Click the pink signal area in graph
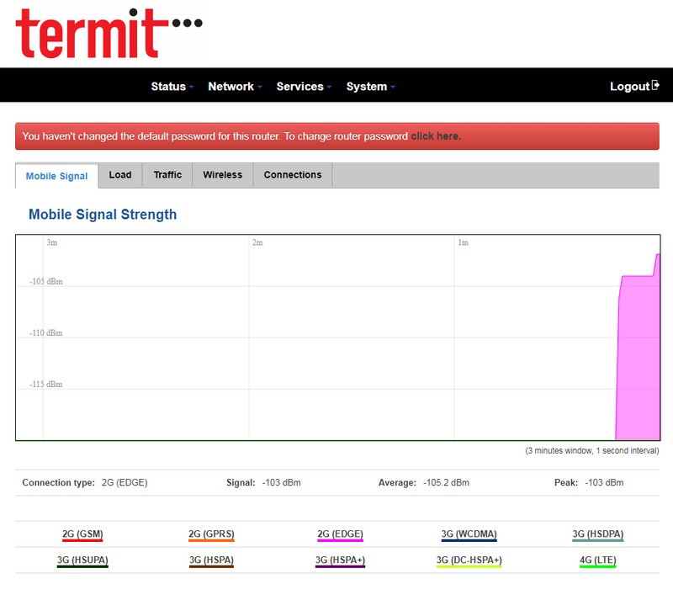Image resolution: width=673 pixels, height=616 pixels. (638, 362)
